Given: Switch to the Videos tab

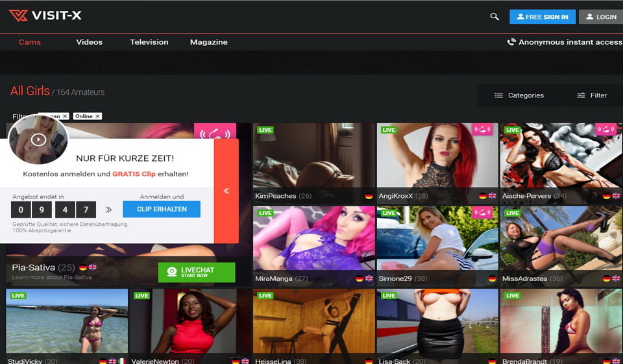Looking at the screenshot, I should [89, 42].
